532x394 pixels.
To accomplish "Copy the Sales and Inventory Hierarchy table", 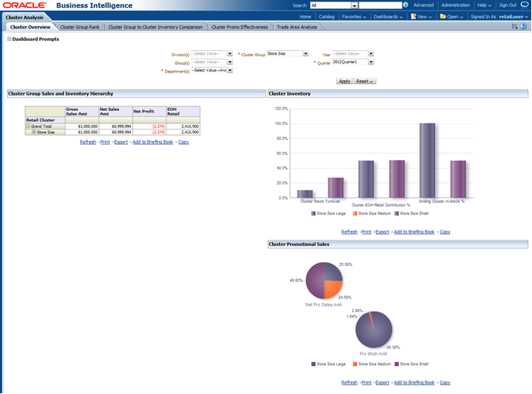I will point(184,142).
